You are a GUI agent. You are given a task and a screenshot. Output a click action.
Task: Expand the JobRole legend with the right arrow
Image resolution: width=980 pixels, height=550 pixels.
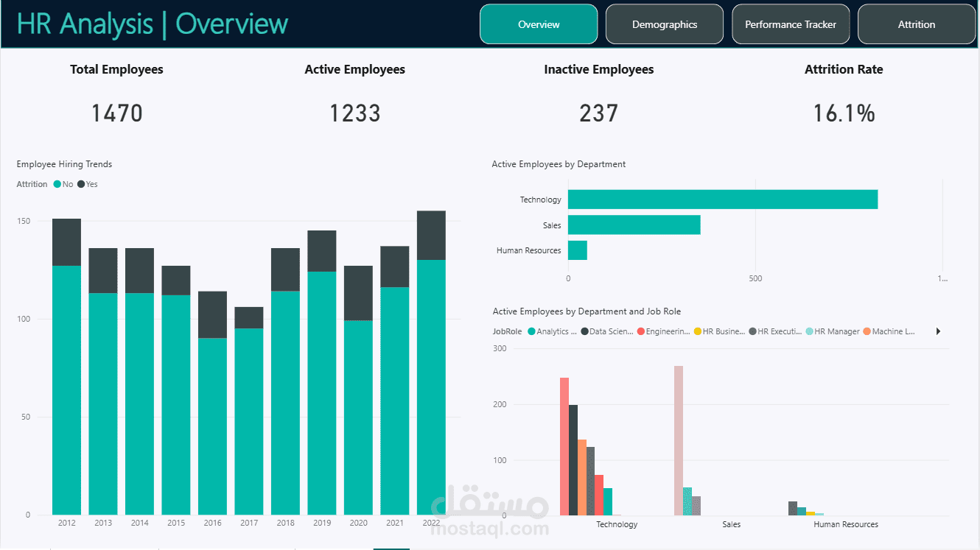click(938, 331)
